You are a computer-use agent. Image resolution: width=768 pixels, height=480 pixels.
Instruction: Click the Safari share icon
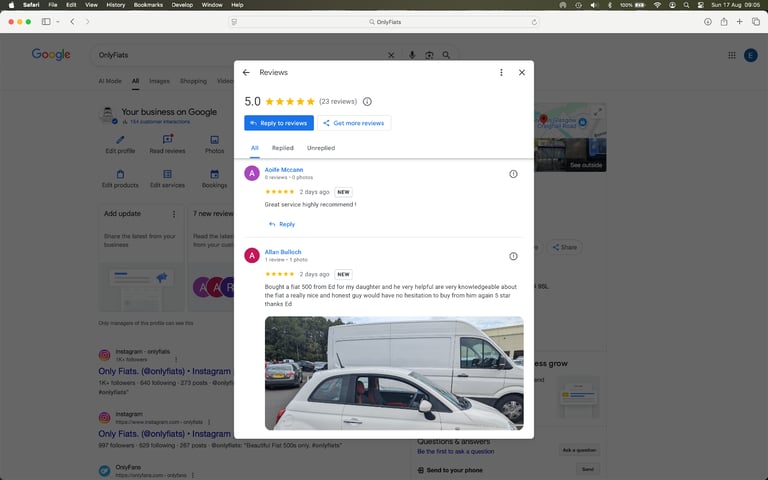tap(723, 22)
